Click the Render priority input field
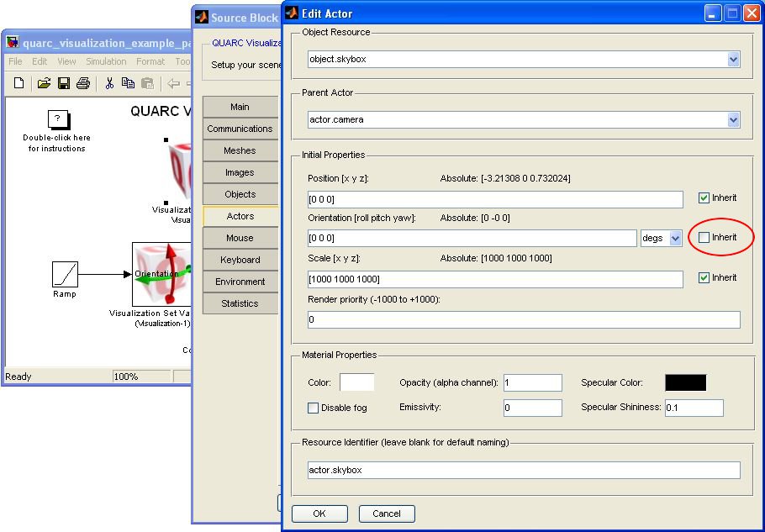Image resolution: width=765 pixels, height=532 pixels. (x=524, y=320)
